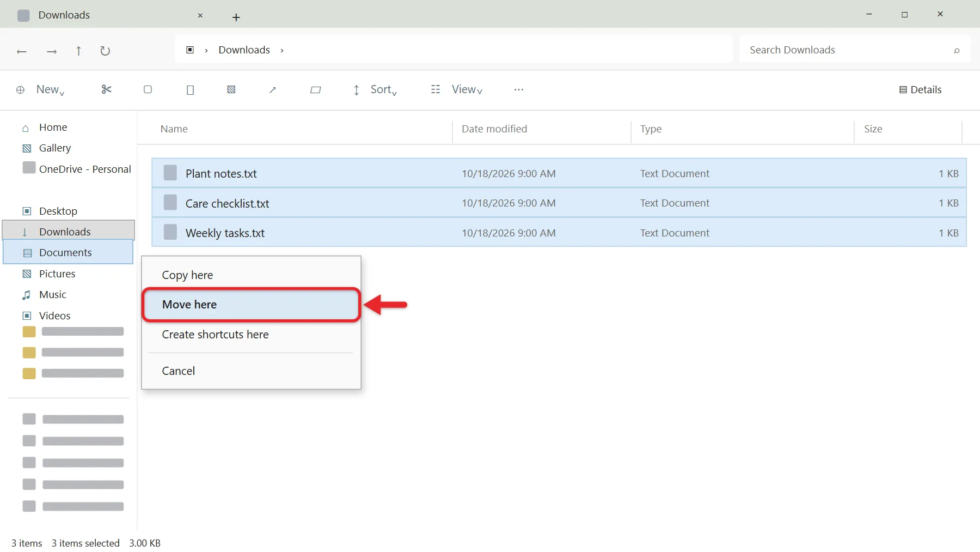Sort by Date modified column header
Screen dimensions: 980x552
click(494, 129)
